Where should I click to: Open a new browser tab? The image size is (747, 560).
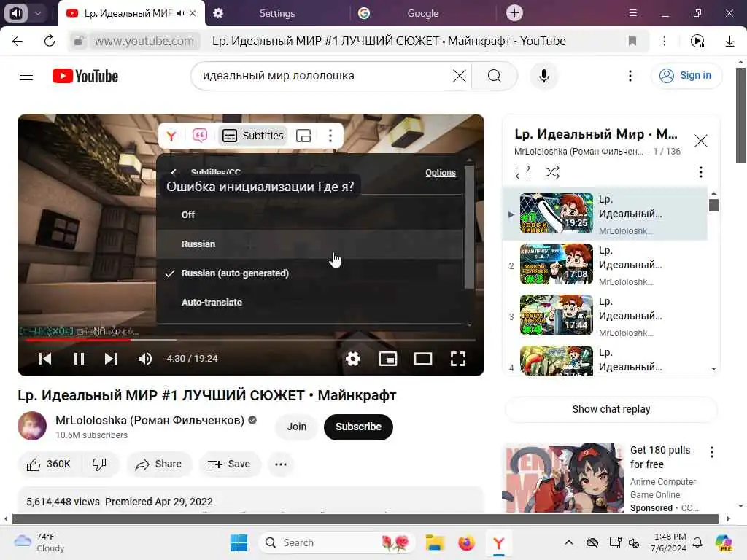pyautogui.click(x=514, y=13)
